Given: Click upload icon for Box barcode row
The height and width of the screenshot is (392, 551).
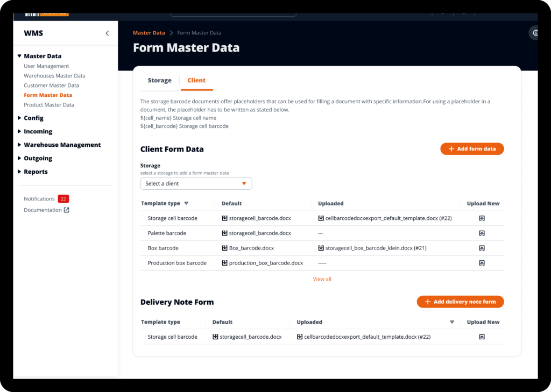Looking at the screenshot, I should click(482, 248).
